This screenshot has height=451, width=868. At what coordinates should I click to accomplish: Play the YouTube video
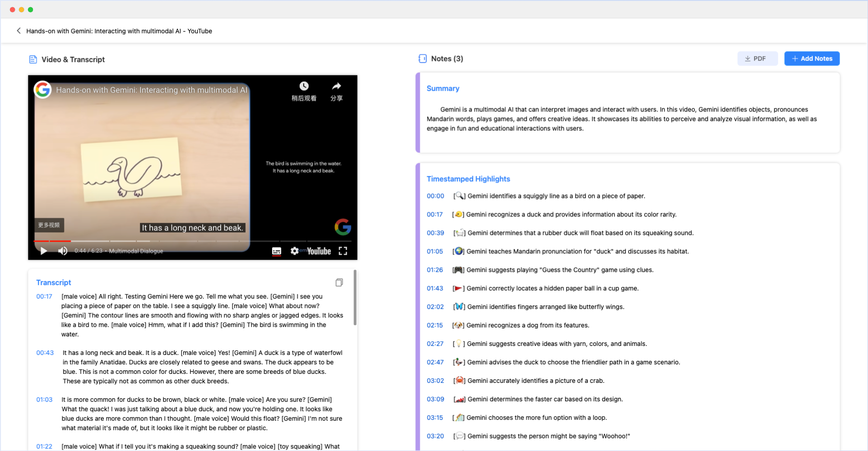(x=44, y=251)
